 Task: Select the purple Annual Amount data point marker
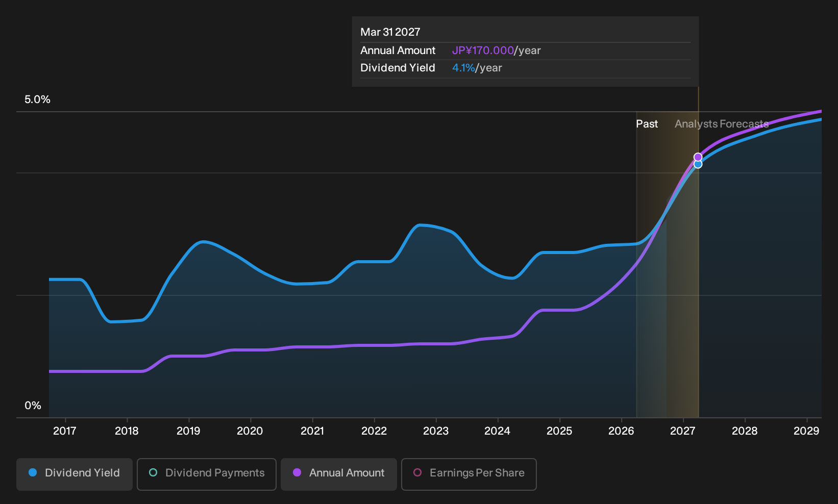pos(698,157)
